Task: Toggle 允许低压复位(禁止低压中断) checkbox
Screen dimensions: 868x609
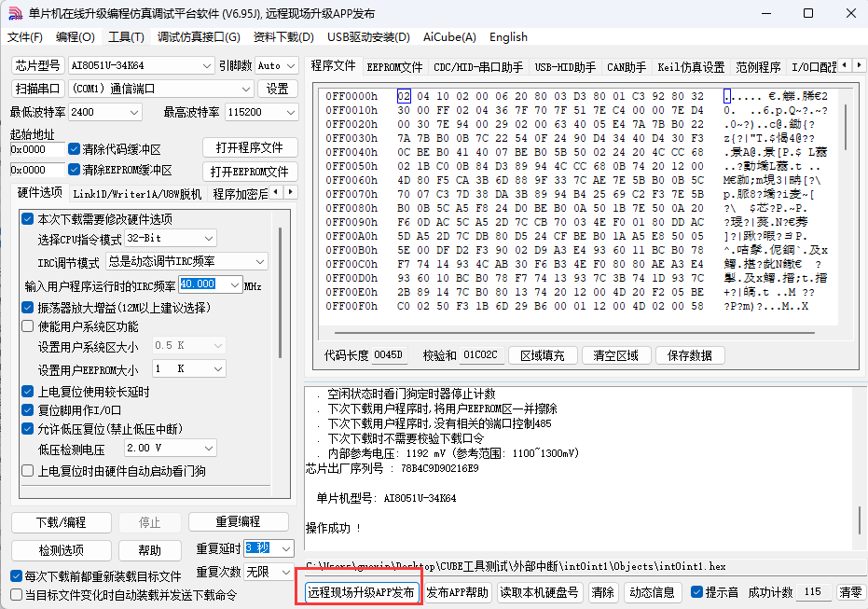Action: pyautogui.click(x=28, y=428)
